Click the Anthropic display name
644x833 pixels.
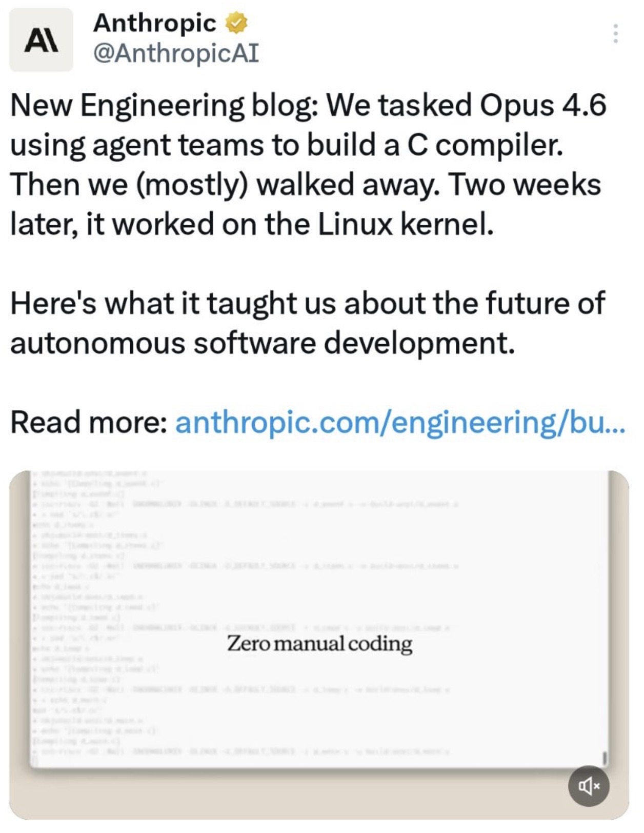click(155, 23)
